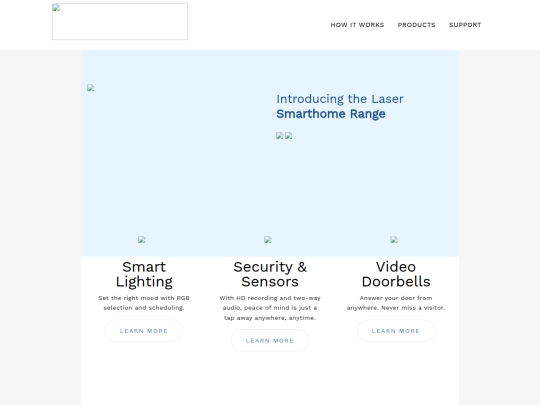540x405 pixels.
Task: Click the 'Introducing the Laser' headline
Action: point(340,99)
